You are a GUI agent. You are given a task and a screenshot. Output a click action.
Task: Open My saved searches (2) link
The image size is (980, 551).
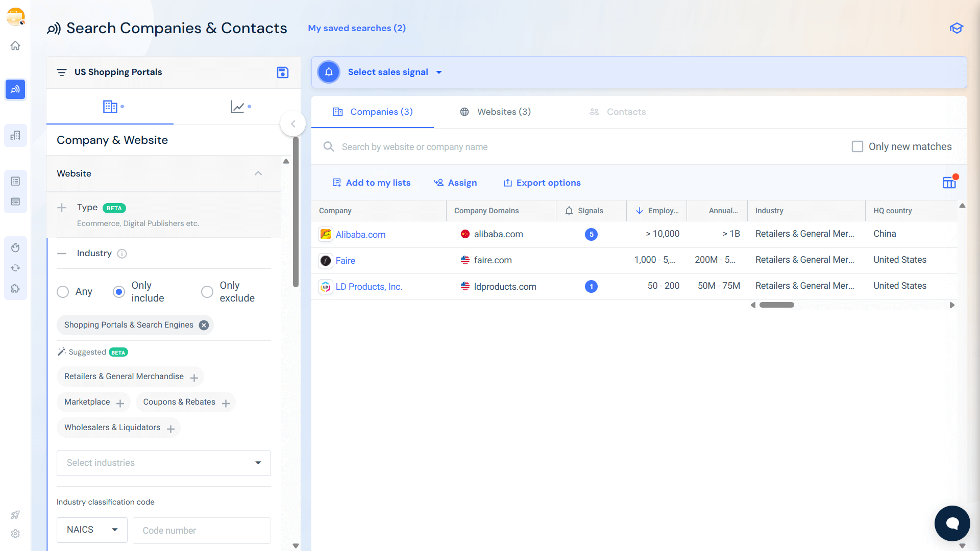[357, 29]
